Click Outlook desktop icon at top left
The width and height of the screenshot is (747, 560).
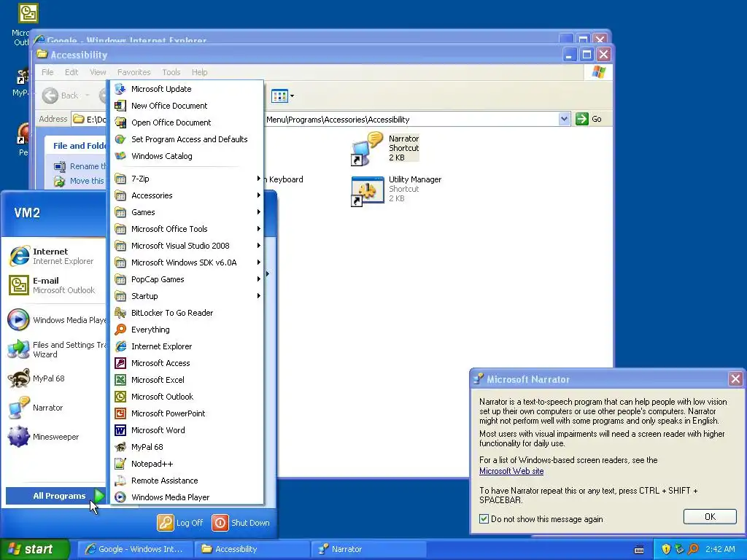coord(28,13)
